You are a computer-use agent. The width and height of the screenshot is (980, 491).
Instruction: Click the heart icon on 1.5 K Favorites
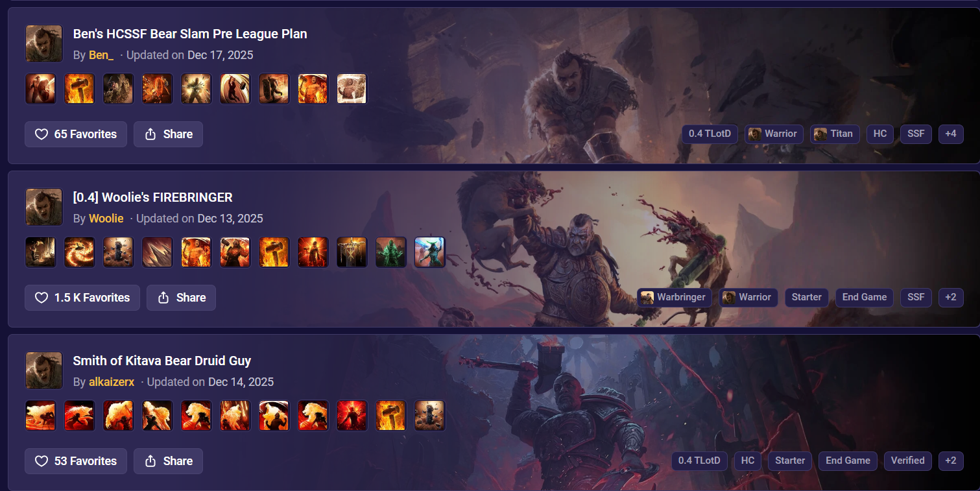click(x=42, y=298)
